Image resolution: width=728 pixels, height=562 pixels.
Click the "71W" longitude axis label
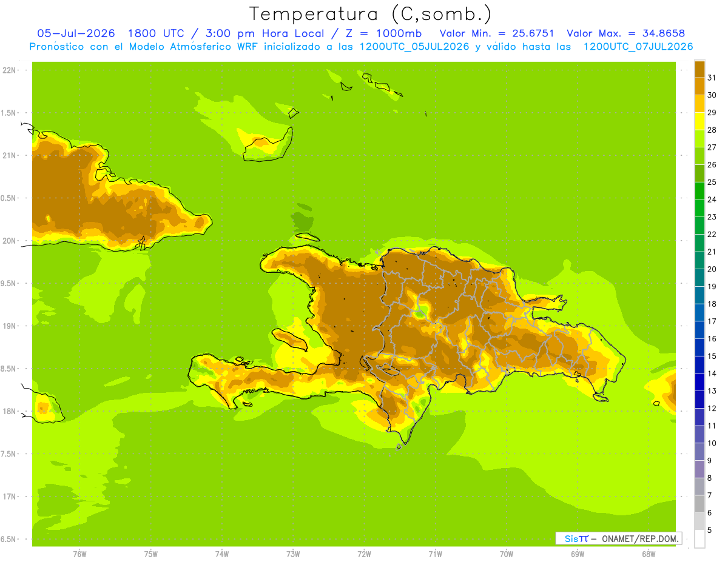click(x=435, y=554)
